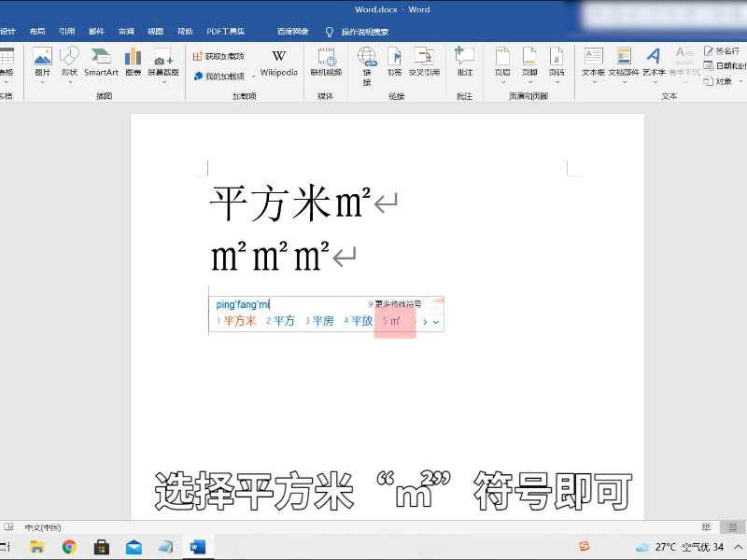Switch to the 审阅 ribbon tab
747x560 pixels.
click(x=126, y=31)
